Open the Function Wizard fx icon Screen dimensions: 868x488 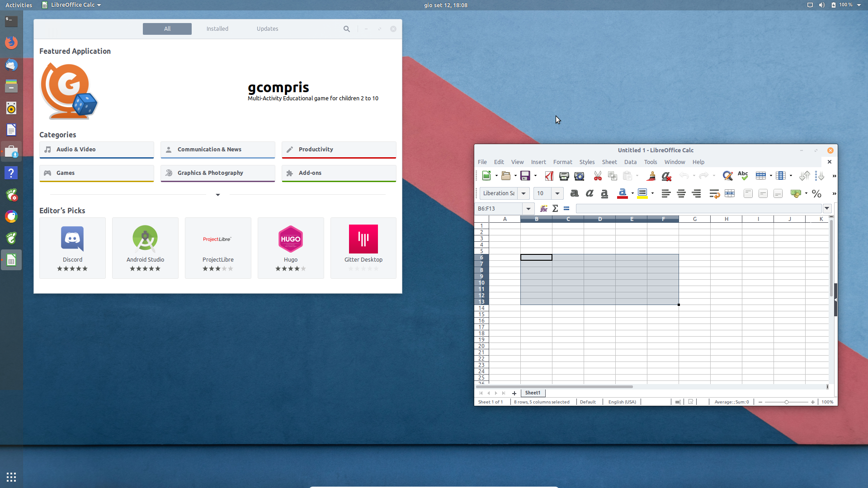[544, 208]
